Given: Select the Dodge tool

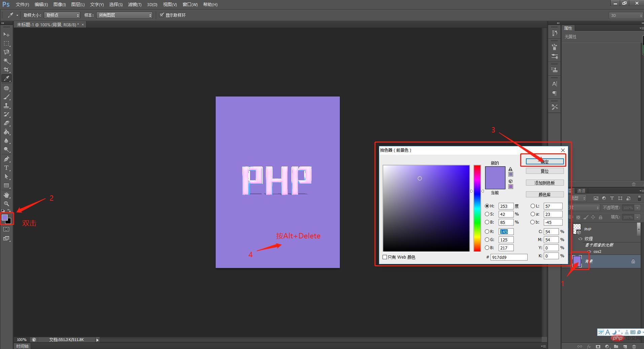Looking at the screenshot, I should click(6, 149).
